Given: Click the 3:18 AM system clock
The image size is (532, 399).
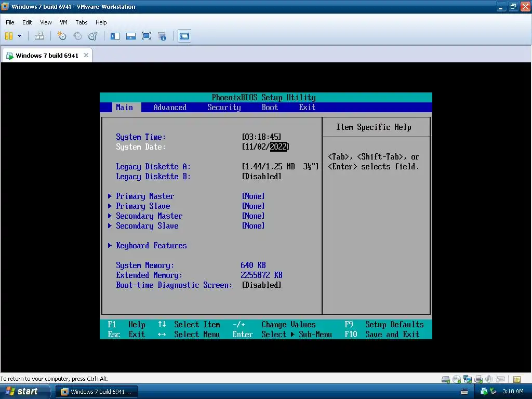Looking at the screenshot, I should click(513, 392).
